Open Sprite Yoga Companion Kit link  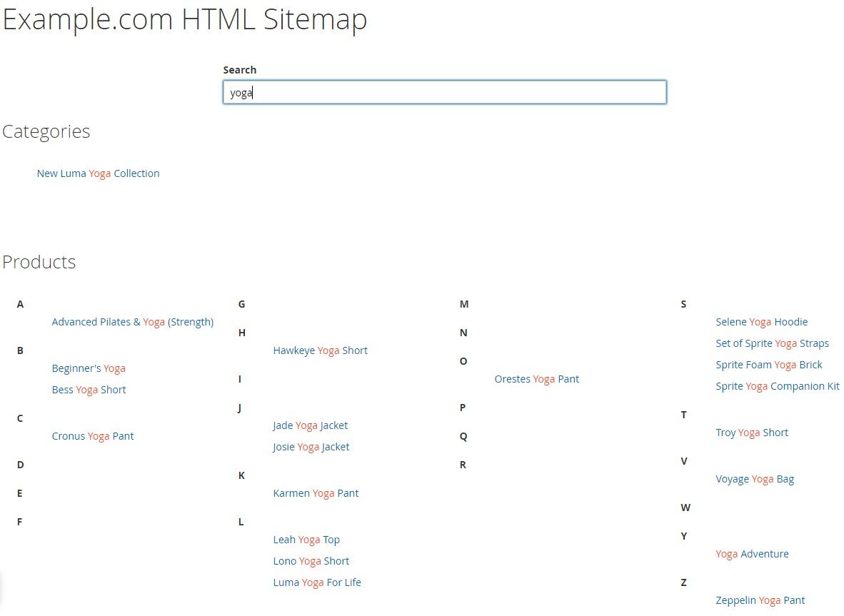(x=778, y=386)
